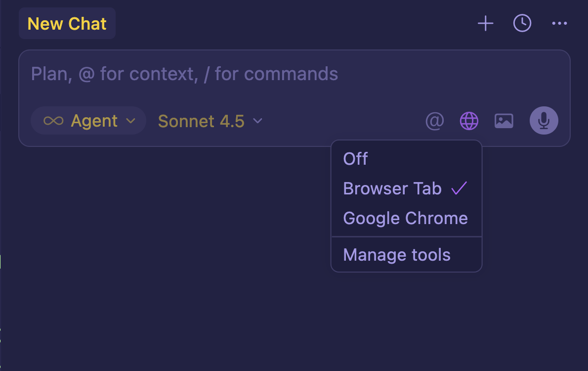Screen dimensions: 588x371
Task: Start a new conversation using the plus icon
Action: click(x=485, y=23)
